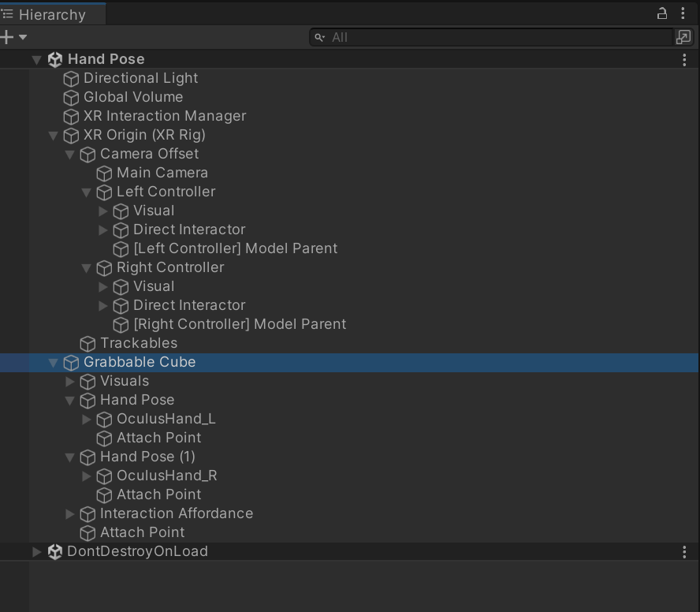
Task: Select the Global Volume object
Action: coord(133,97)
